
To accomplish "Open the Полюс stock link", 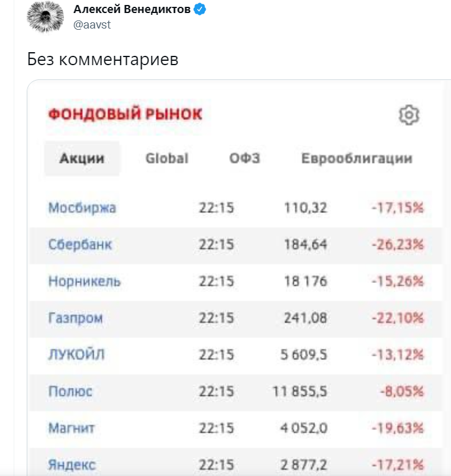I will pos(70,391).
